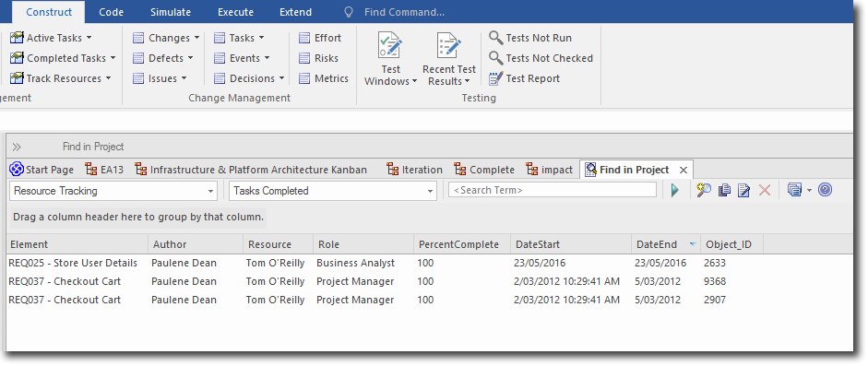Open the Test Windows icon menu

tap(390, 59)
